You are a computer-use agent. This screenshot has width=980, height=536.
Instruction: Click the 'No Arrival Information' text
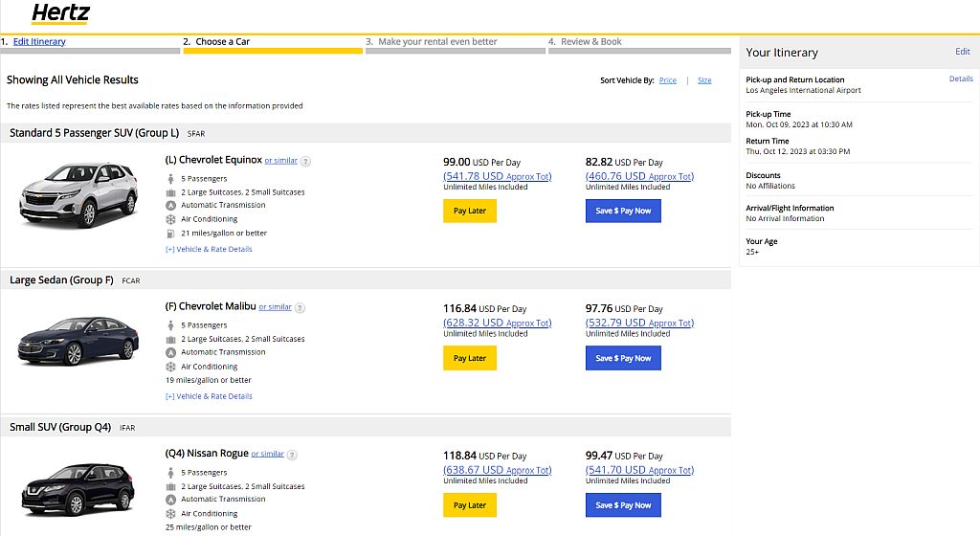pos(785,218)
